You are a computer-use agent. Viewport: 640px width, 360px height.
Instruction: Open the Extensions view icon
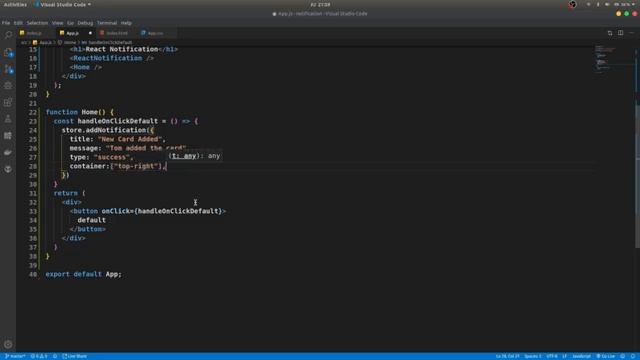8,102
